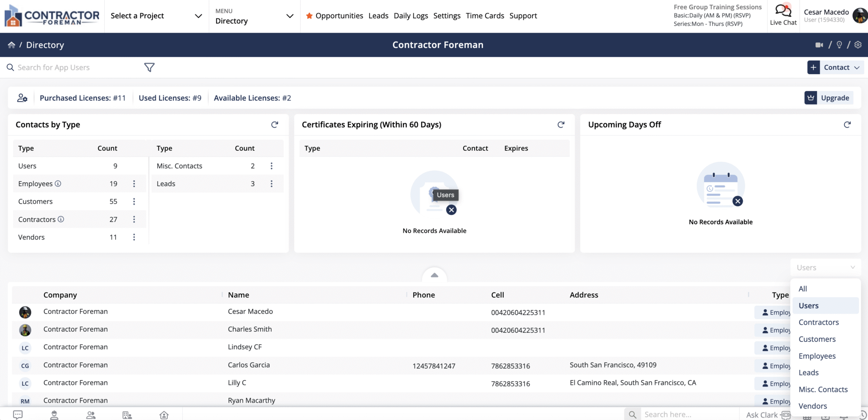This screenshot has width=868, height=420.
Task: Open the filter funnel icon
Action: click(x=149, y=67)
